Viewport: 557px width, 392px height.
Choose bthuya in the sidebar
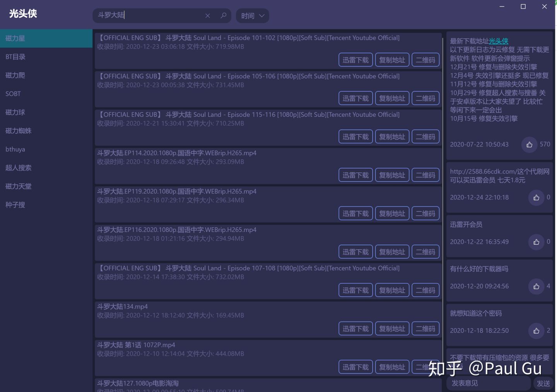tap(46, 149)
